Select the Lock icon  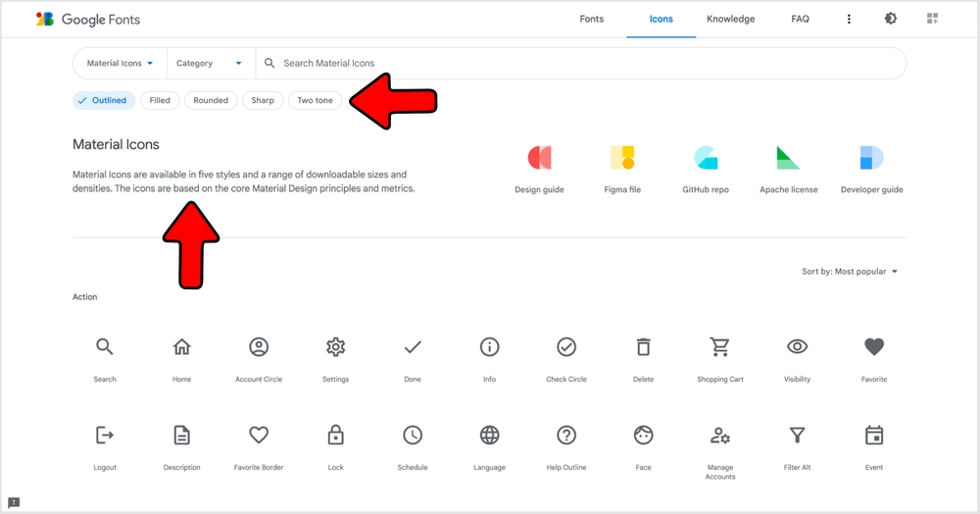pyautogui.click(x=335, y=435)
